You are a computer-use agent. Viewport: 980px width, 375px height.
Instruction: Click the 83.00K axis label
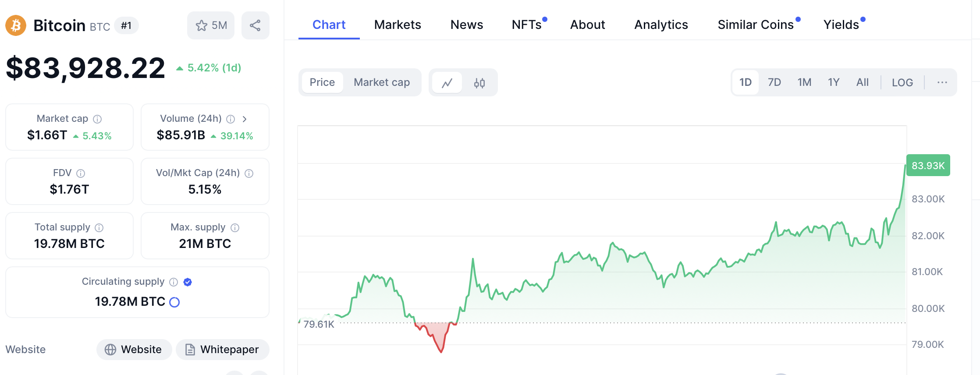(928, 199)
